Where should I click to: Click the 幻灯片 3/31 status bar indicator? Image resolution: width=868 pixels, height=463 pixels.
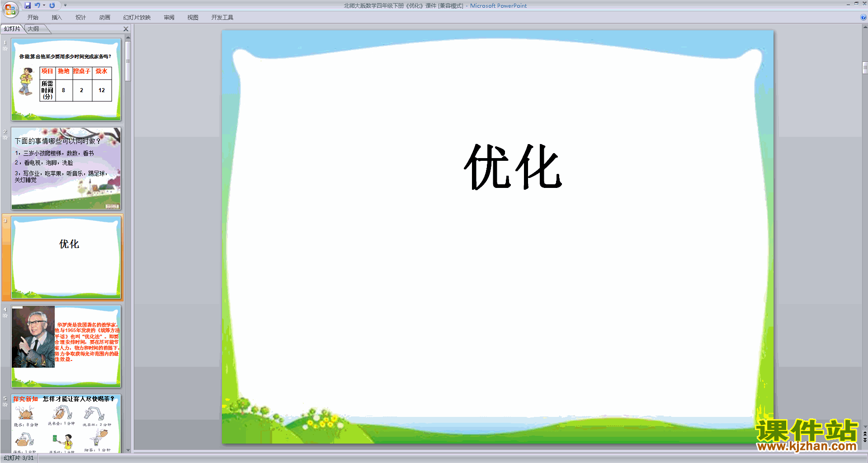tap(19, 458)
